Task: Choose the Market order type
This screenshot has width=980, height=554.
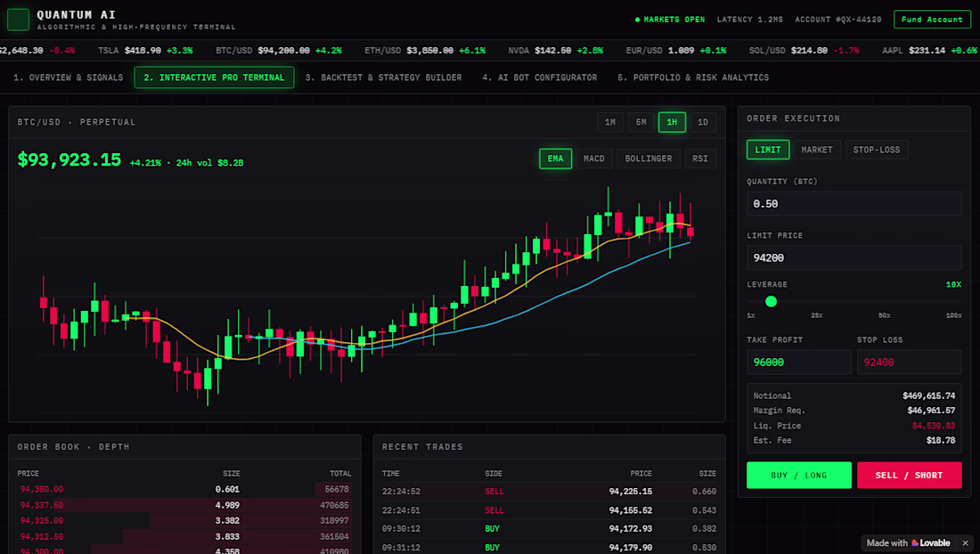Action: (817, 150)
